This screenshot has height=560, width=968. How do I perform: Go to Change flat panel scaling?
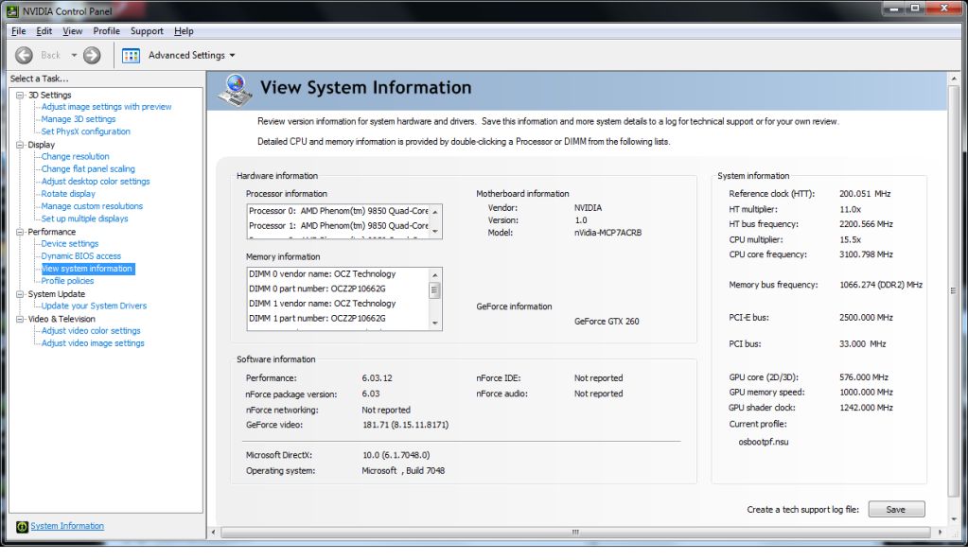[88, 169]
